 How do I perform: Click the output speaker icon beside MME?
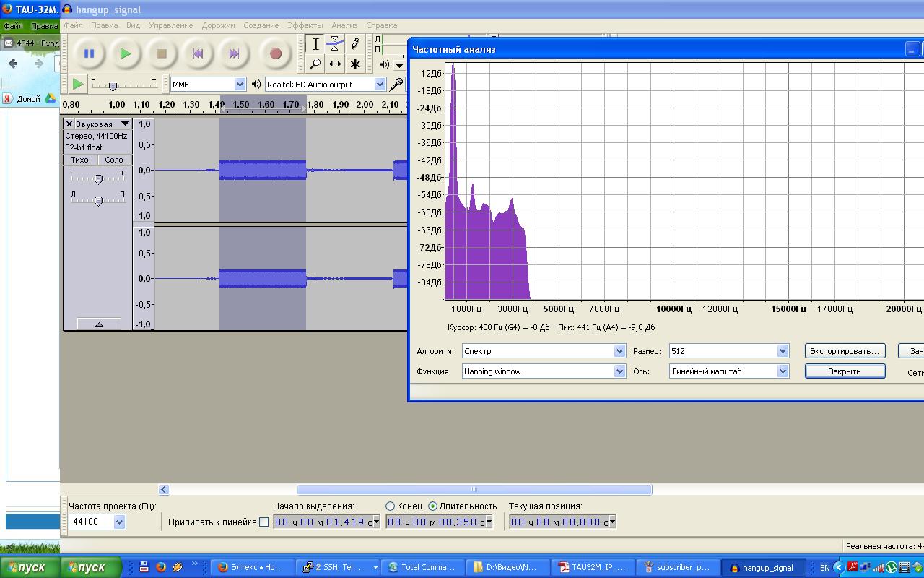[256, 85]
